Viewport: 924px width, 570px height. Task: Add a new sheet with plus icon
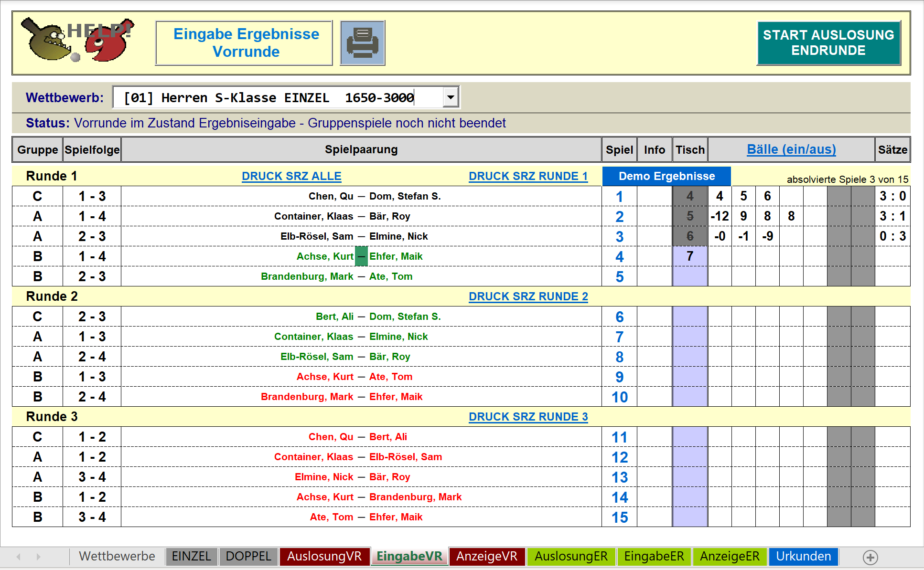(x=870, y=557)
